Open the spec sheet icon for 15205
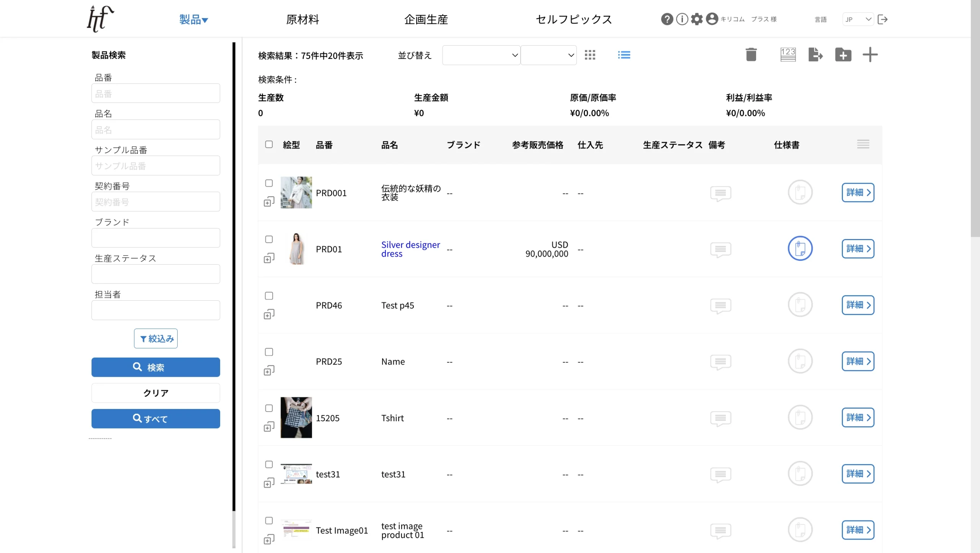This screenshot has width=980, height=553. (x=800, y=417)
